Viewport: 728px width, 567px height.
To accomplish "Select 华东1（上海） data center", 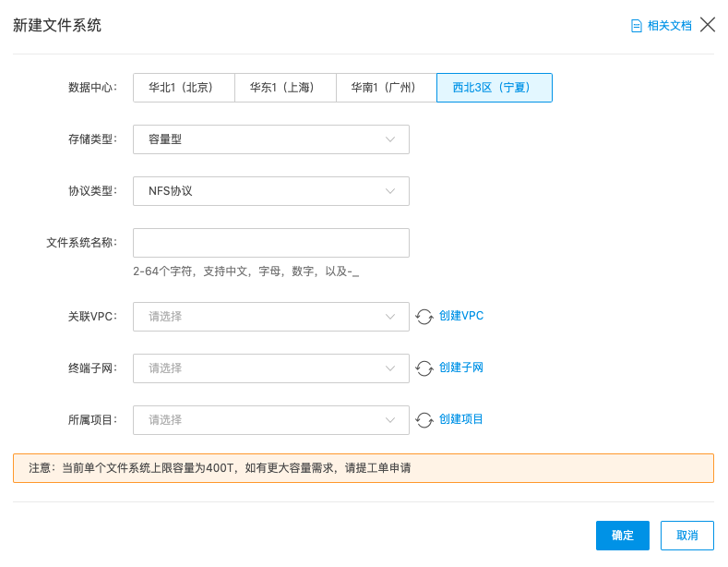I will [285, 88].
